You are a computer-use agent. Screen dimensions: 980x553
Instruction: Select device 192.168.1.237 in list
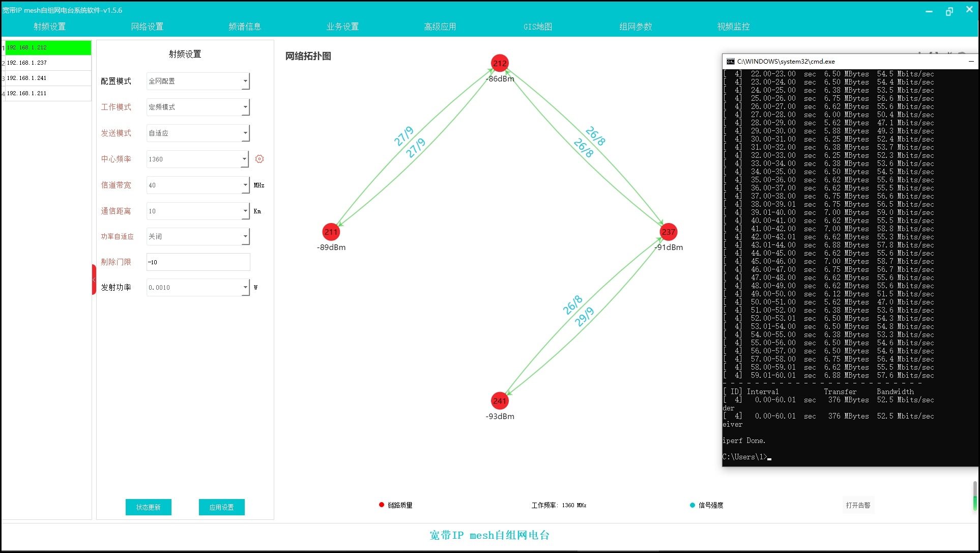coord(48,63)
